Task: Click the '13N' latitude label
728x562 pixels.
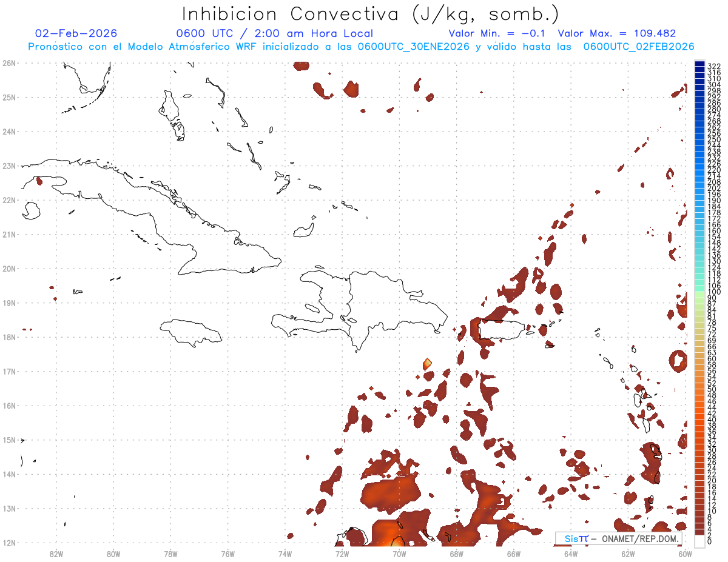Action: pyautogui.click(x=8, y=508)
